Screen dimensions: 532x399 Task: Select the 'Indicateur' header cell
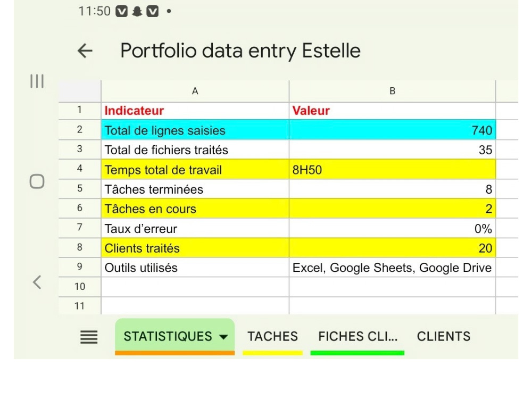tap(195, 111)
